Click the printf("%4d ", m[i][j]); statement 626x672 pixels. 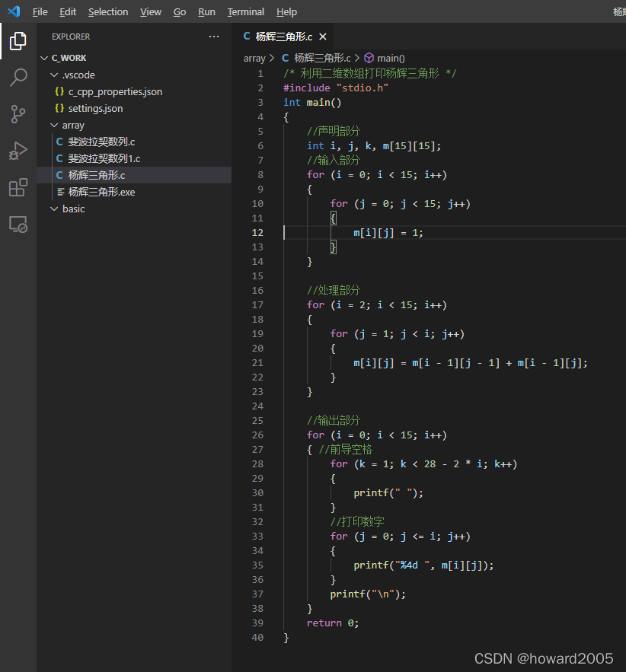[423, 565]
